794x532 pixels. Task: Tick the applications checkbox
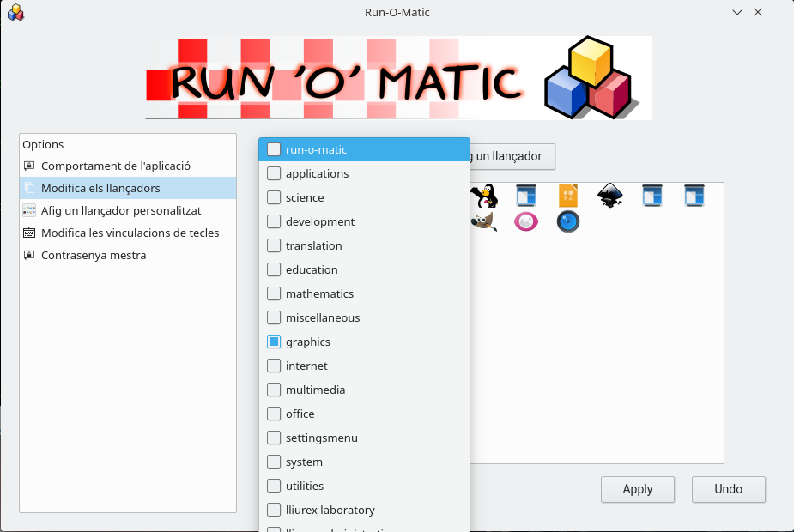coord(274,173)
